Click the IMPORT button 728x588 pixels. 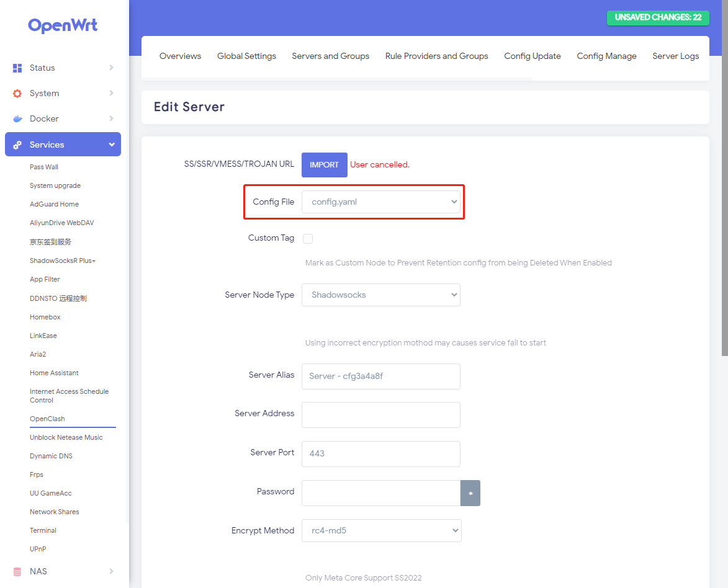(325, 165)
